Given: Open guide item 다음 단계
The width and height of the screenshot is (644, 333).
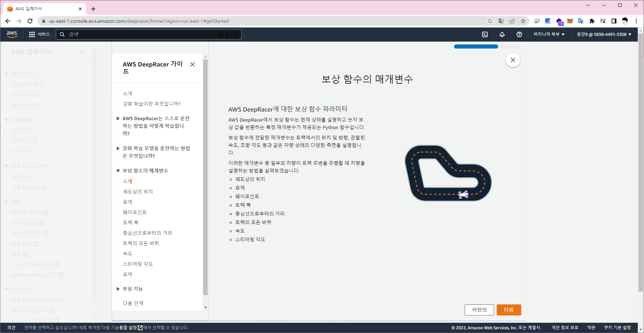Looking at the screenshot, I should click(133, 303).
